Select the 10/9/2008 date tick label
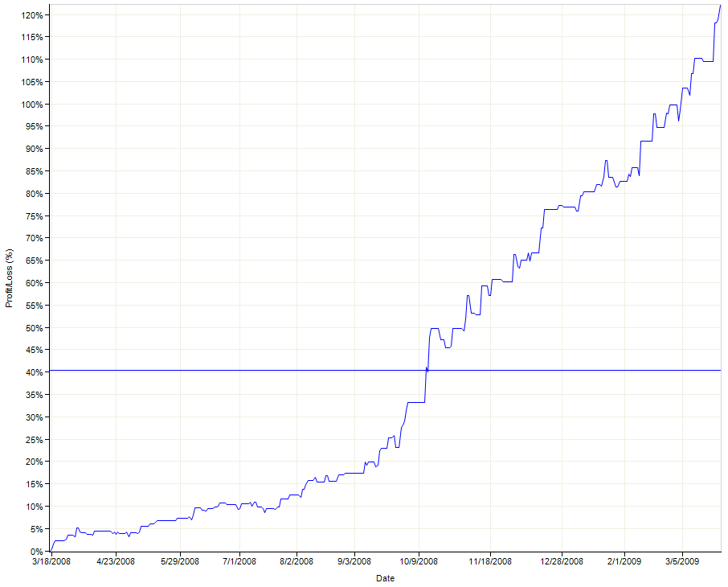This screenshot has width=728, height=587. coord(419,561)
